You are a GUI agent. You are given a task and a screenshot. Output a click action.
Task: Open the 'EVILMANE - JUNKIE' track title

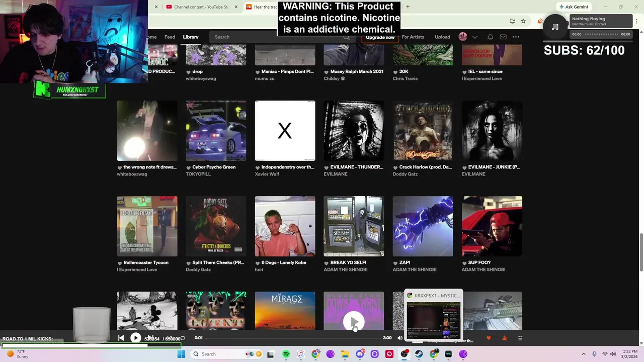point(494,167)
